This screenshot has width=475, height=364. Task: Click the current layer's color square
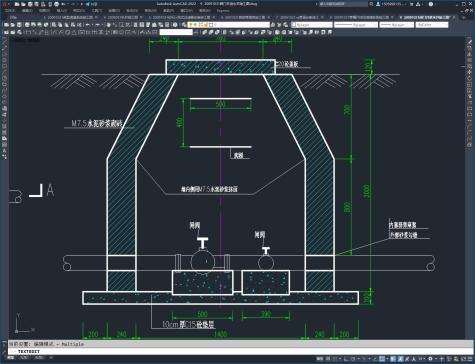click(211, 25)
